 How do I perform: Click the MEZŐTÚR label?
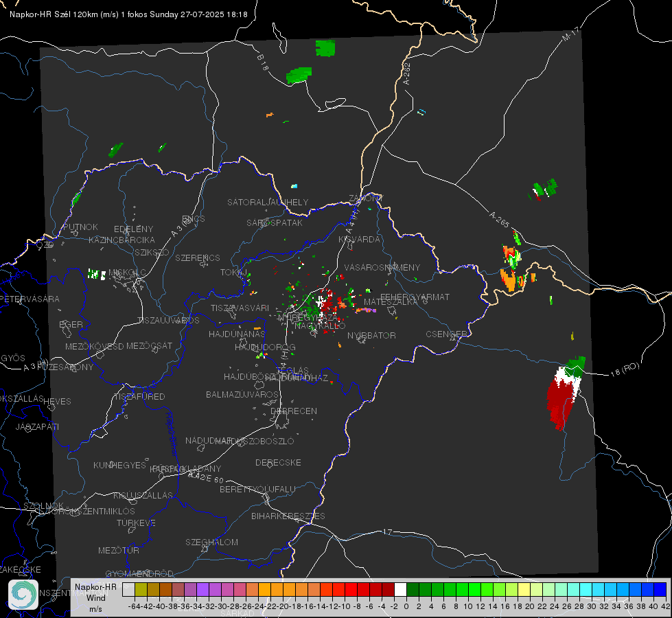[x=119, y=550]
